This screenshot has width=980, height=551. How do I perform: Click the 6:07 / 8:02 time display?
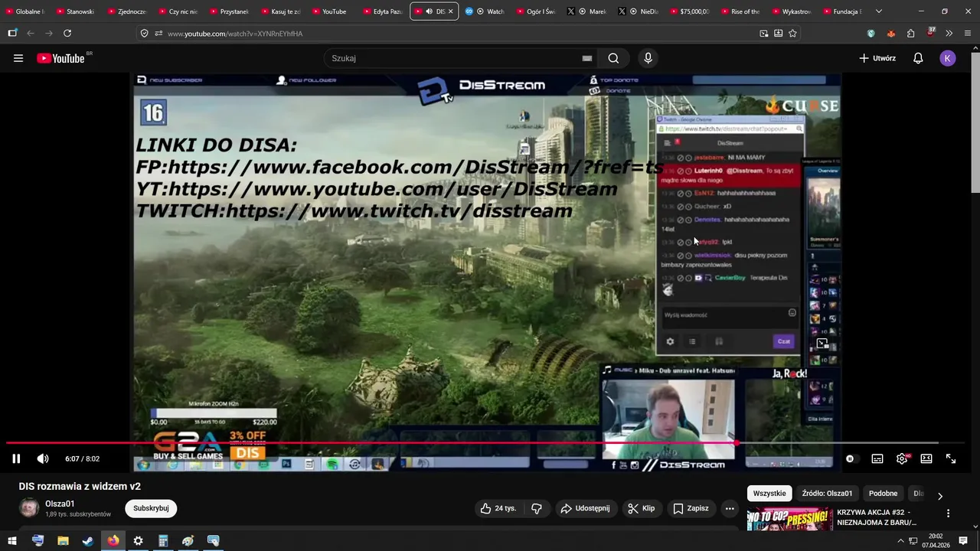pos(82,458)
